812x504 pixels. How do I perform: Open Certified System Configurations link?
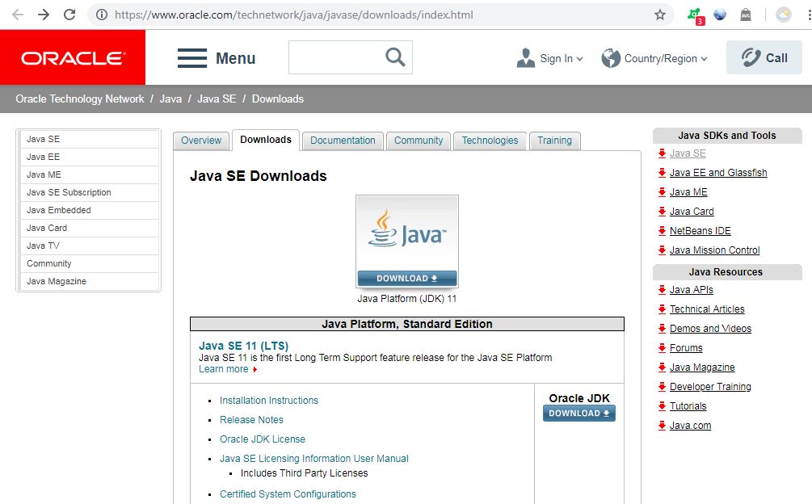288,494
